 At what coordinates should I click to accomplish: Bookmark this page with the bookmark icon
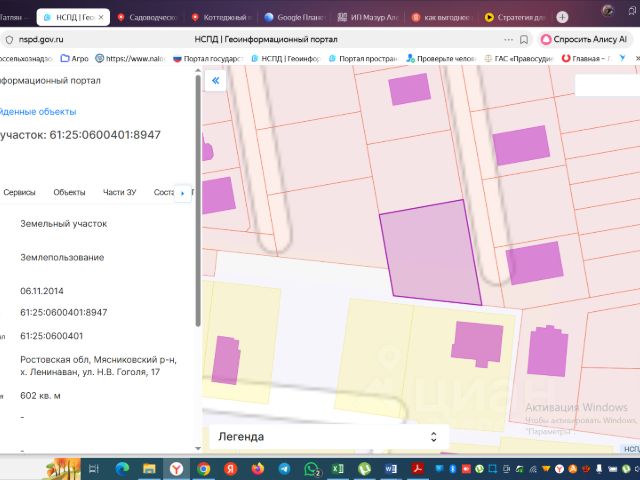[524, 40]
